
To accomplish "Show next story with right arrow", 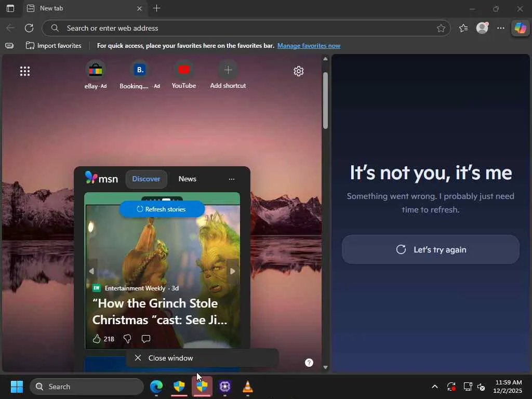I will tap(232, 271).
